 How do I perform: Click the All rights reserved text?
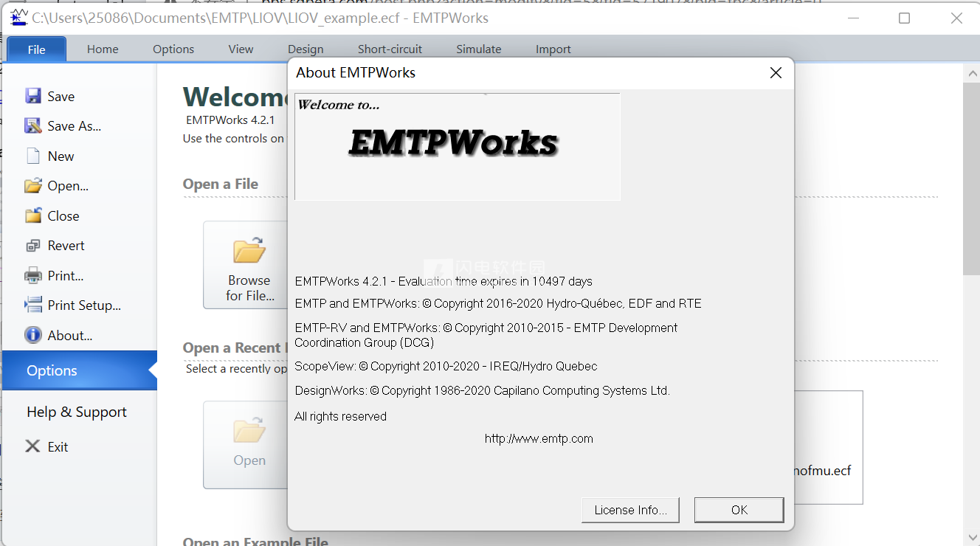(340, 416)
